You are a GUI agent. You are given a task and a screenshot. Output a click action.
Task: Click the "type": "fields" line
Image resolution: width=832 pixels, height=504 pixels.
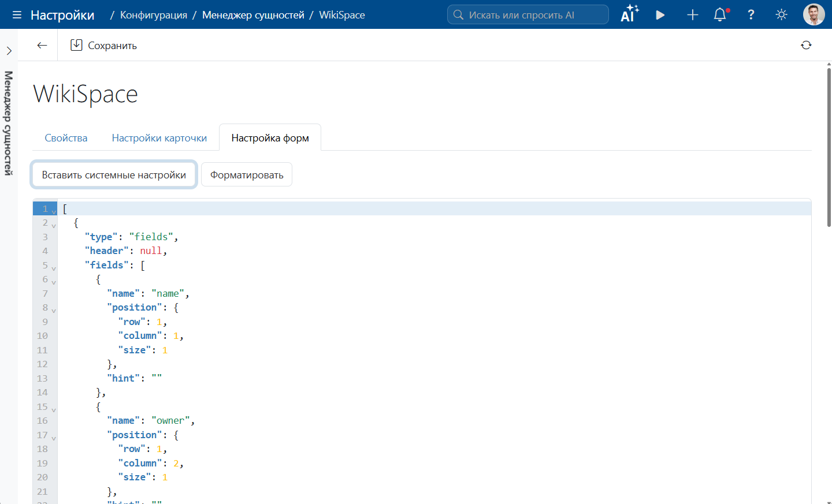(x=131, y=237)
